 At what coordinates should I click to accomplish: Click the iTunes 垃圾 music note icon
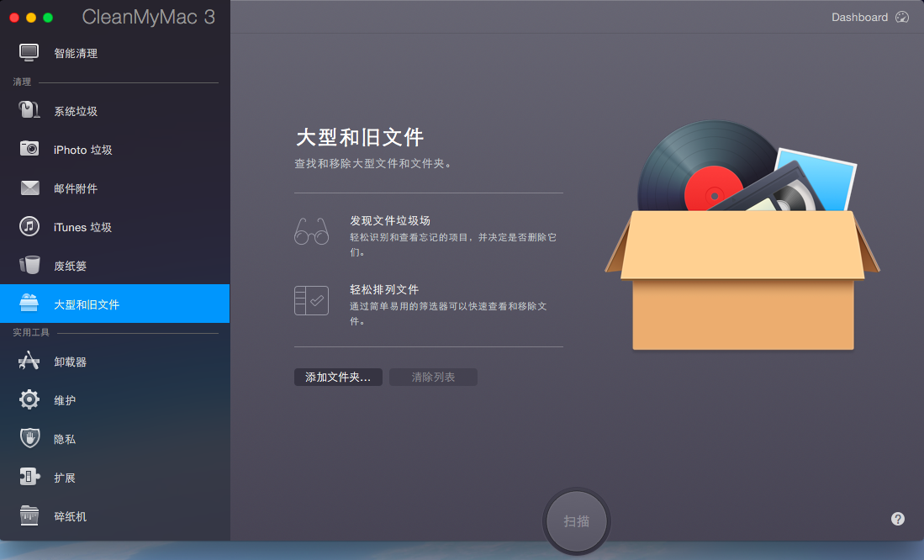[29, 226]
